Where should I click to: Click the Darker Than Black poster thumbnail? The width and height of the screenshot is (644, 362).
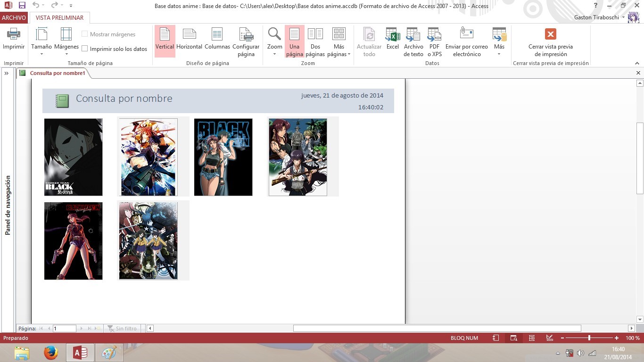(73, 157)
